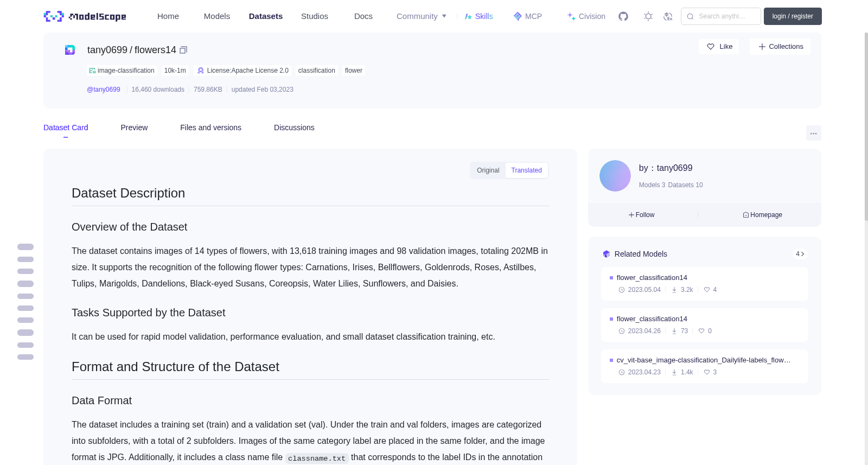Click the page vertical scrollbar
The image size is (868, 465).
[866, 126]
